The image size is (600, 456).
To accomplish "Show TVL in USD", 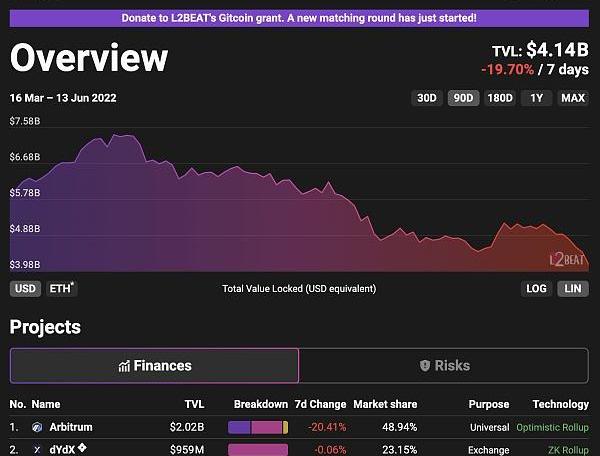I will (25, 288).
